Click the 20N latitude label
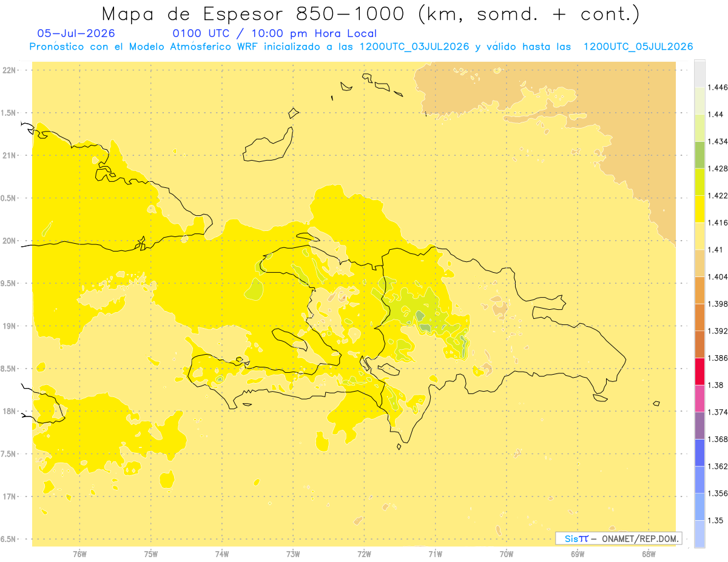This screenshot has width=728, height=562. click(x=9, y=241)
